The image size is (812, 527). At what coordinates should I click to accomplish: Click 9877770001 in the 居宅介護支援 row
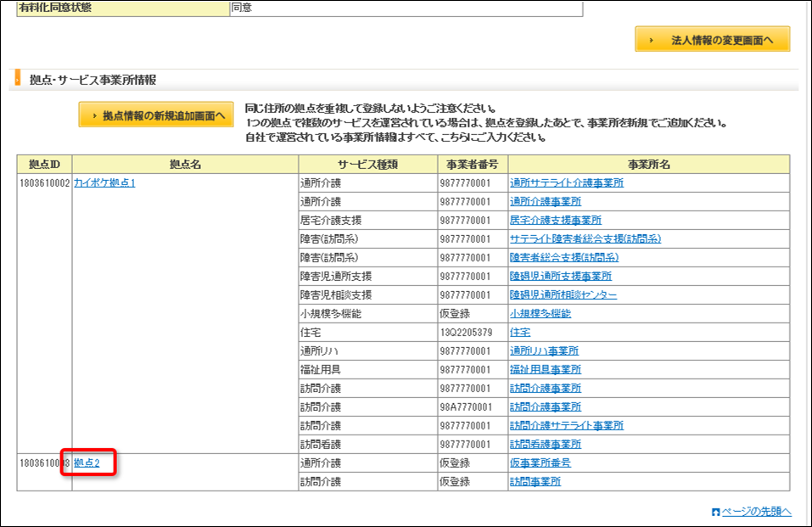pos(465,221)
